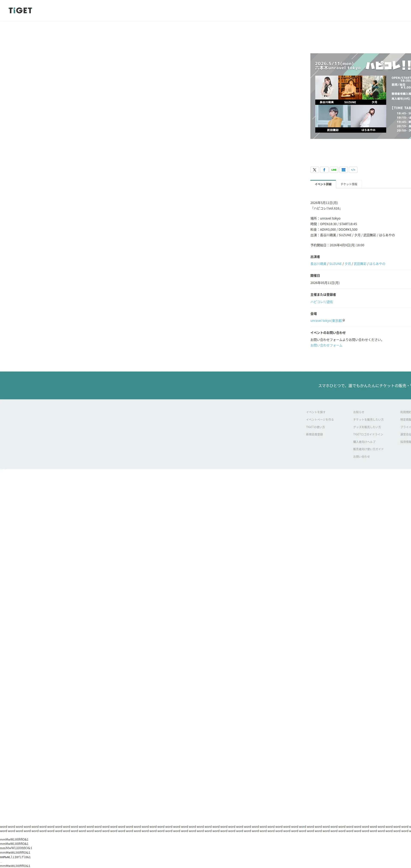Open the お知らせ footer link
411x868 pixels.
[x=358, y=412]
